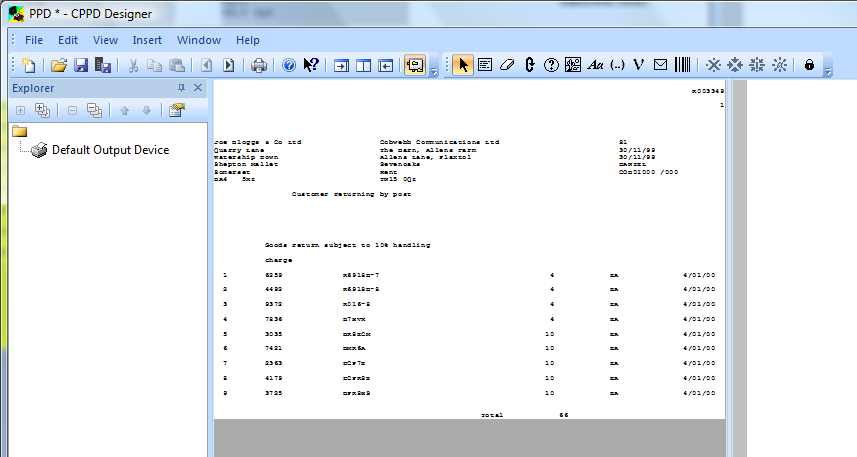Click the Explorer collapse all icon

click(x=94, y=110)
